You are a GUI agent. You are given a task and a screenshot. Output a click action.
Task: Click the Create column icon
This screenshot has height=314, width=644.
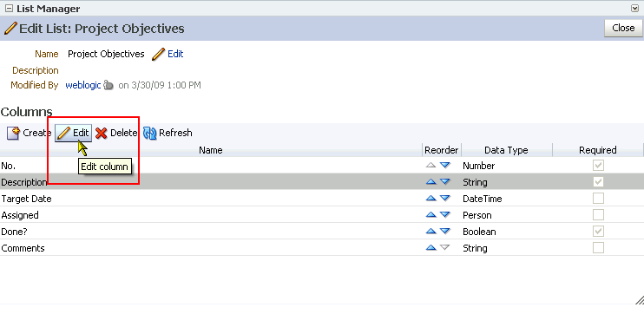14,133
